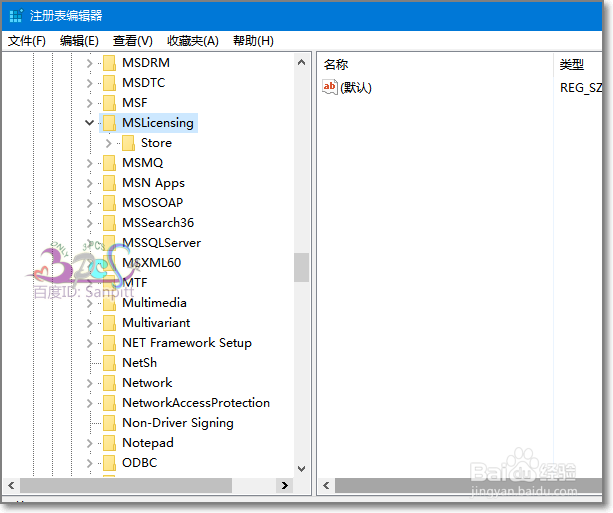This screenshot has width=613, height=513.
Task: Click the Store subfolder icon
Action: 128,143
